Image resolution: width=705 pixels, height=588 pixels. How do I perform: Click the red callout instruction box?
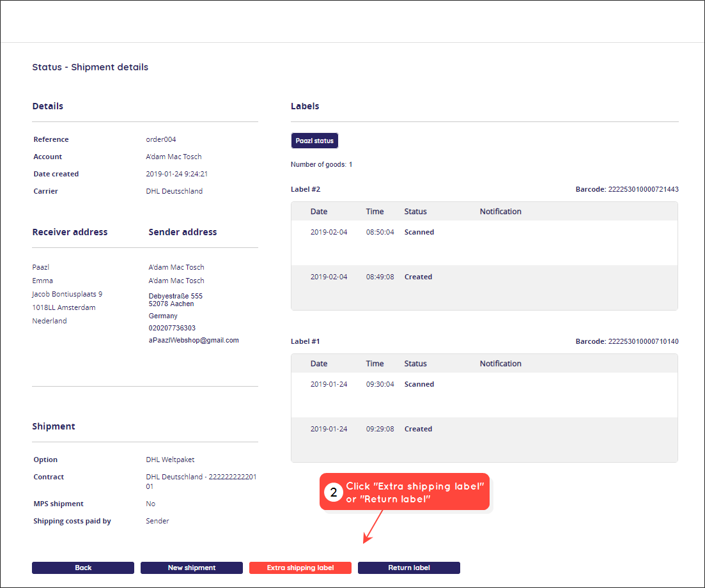point(405,491)
